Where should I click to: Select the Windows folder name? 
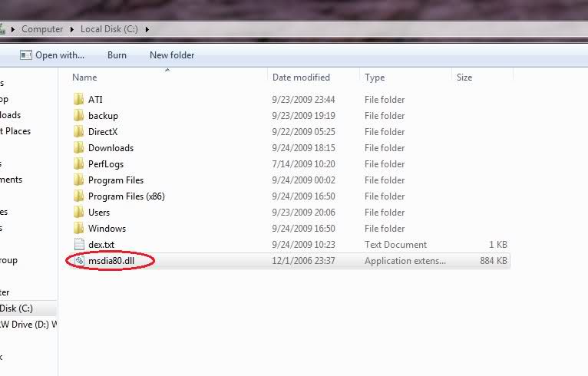pos(107,229)
